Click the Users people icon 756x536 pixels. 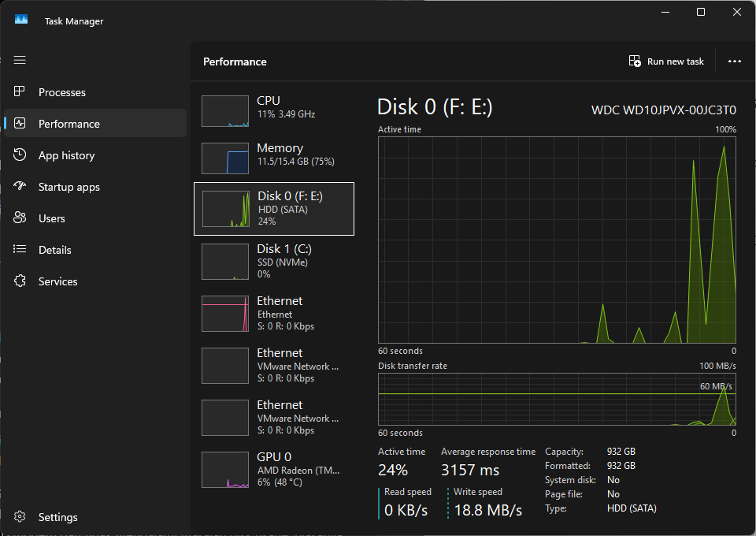tap(20, 218)
